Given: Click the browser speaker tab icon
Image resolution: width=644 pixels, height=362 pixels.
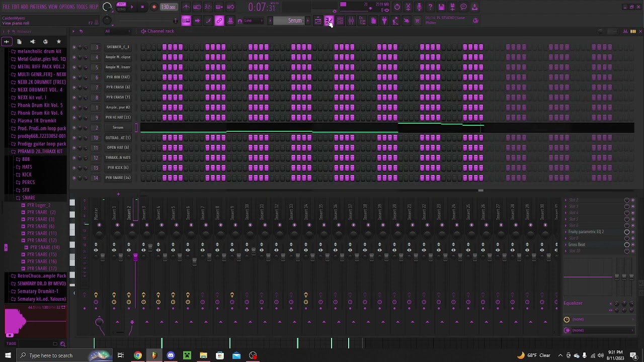Looking at the screenshot, I should (32, 42).
